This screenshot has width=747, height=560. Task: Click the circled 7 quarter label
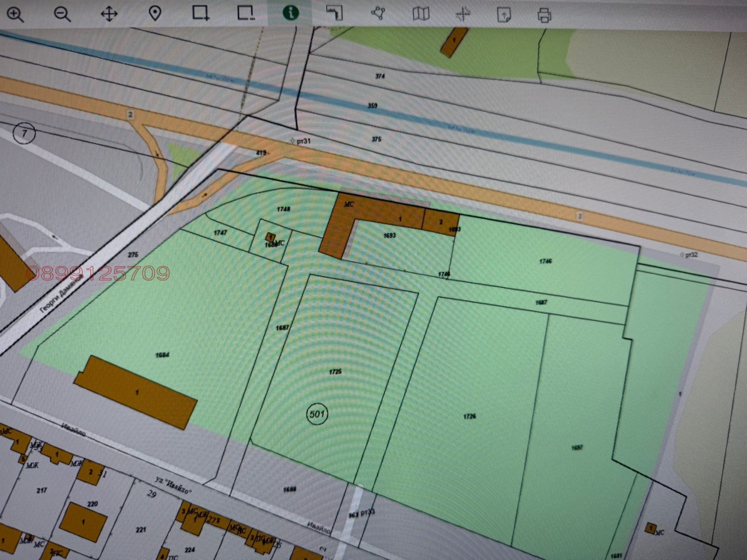[x=24, y=134]
